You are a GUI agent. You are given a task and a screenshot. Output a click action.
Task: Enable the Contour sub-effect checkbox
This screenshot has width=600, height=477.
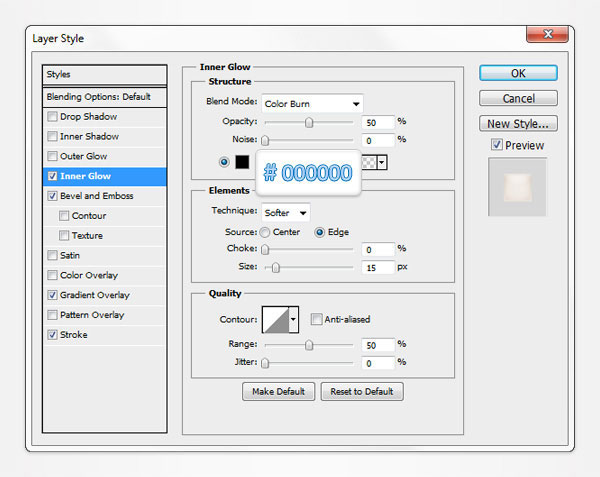click(64, 216)
